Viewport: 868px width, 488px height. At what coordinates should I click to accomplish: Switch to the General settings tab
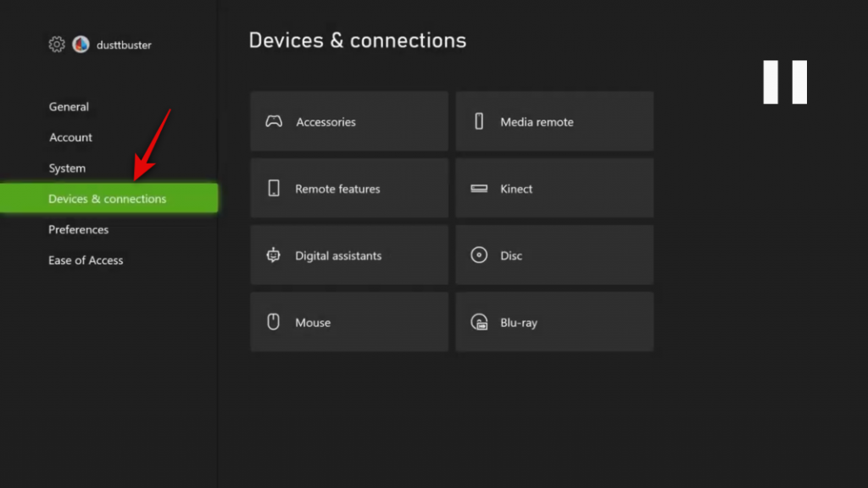tap(68, 107)
